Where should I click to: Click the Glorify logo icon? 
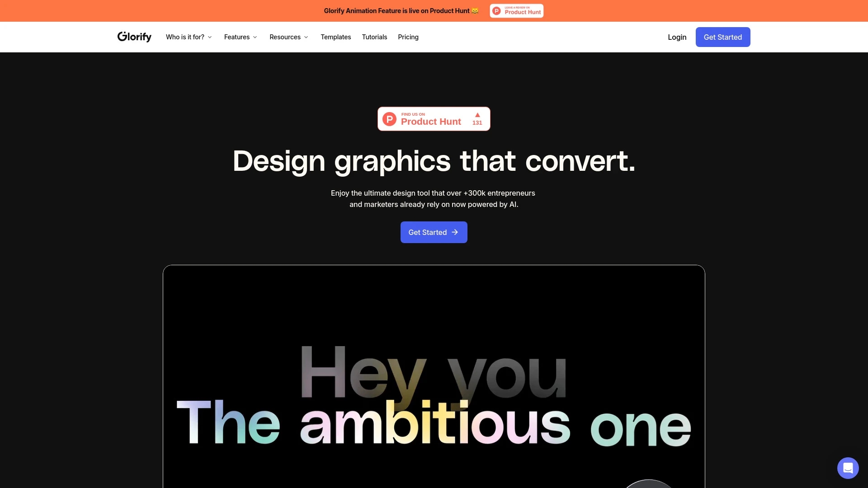tap(134, 37)
